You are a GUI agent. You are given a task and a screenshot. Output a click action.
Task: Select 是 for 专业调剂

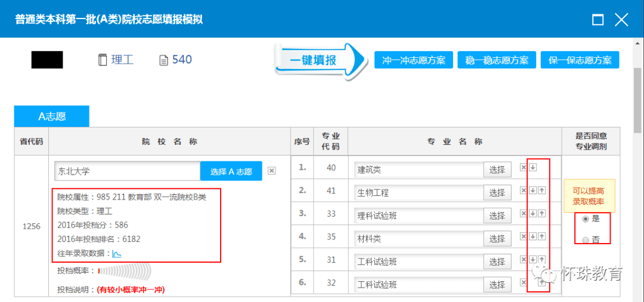coord(586,220)
